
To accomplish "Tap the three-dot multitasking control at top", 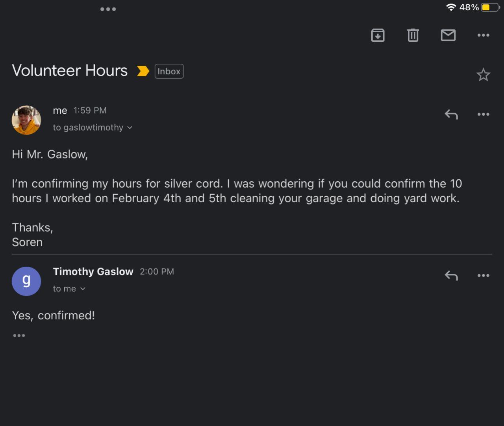I will pos(108,9).
